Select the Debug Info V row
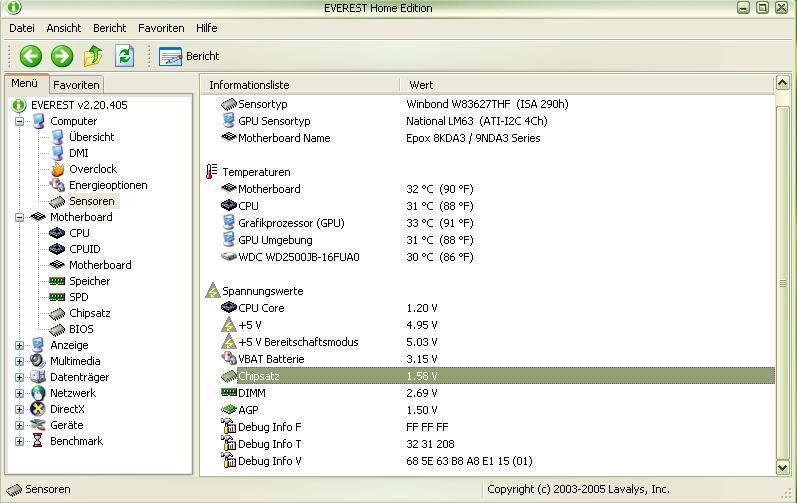The width and height of the screenshot is (797, 503). point(488,461)
